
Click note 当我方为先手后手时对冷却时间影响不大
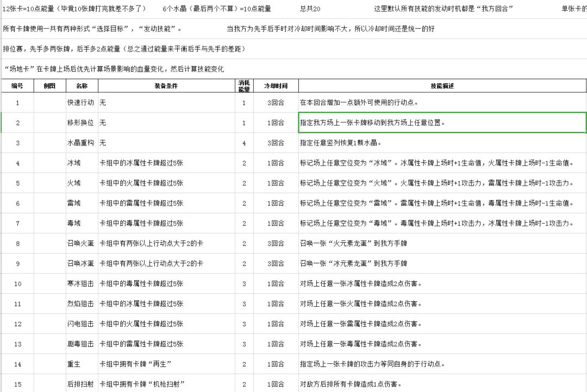tap(330, 29)
